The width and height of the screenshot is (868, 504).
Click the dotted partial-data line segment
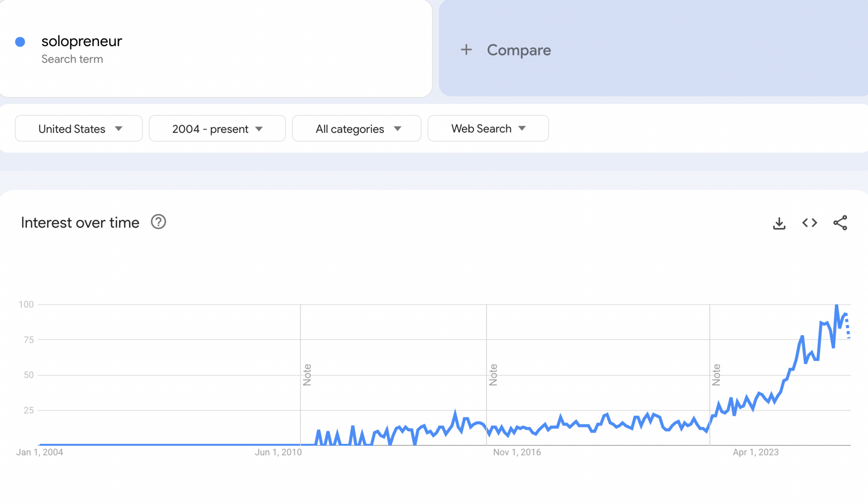[x=848, y=327]
